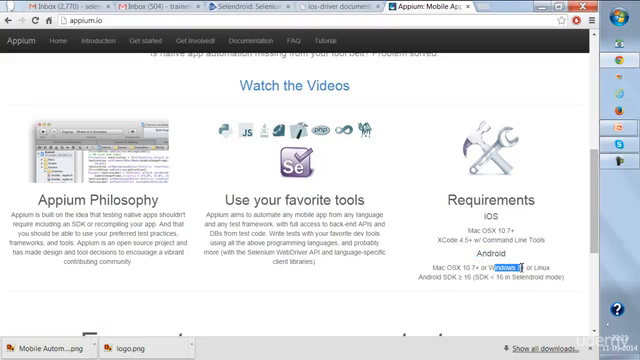Open the Introduction nav item

click(x=98, y=41)
